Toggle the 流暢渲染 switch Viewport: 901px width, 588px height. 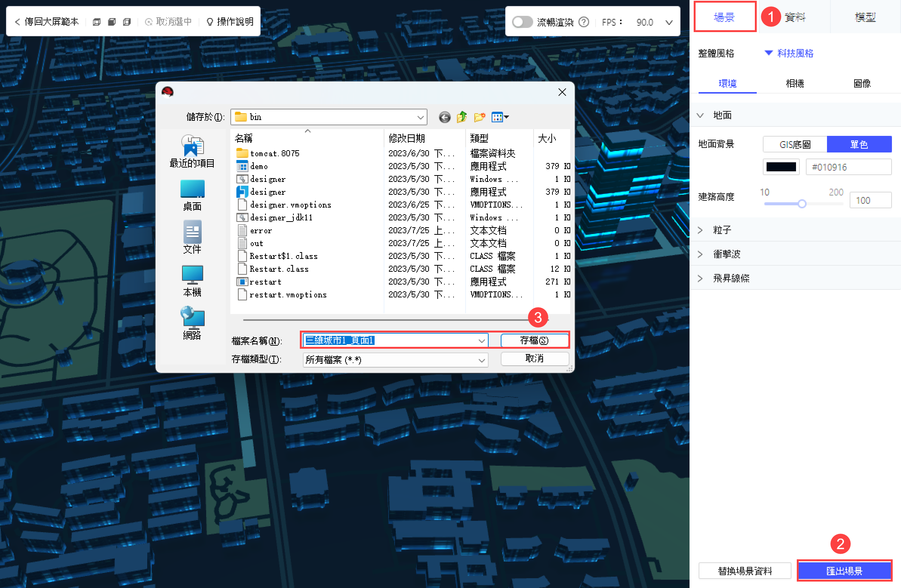point(522,22)
